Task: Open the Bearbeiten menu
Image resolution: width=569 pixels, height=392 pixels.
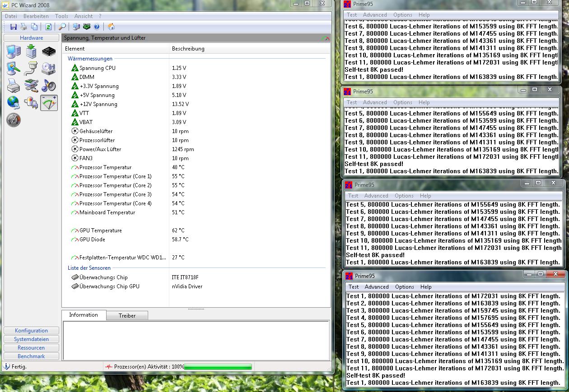Action: (x=36, y=16)
